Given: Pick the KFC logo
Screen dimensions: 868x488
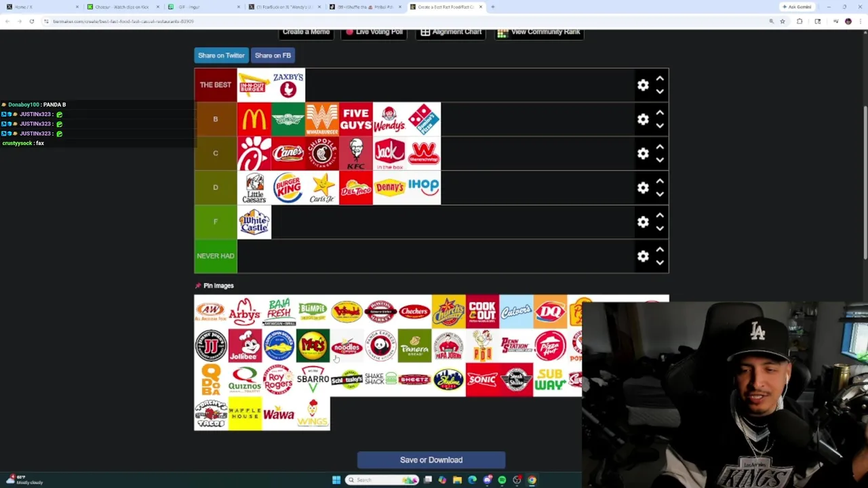Looking at the screenshot, I should (356, 153).
